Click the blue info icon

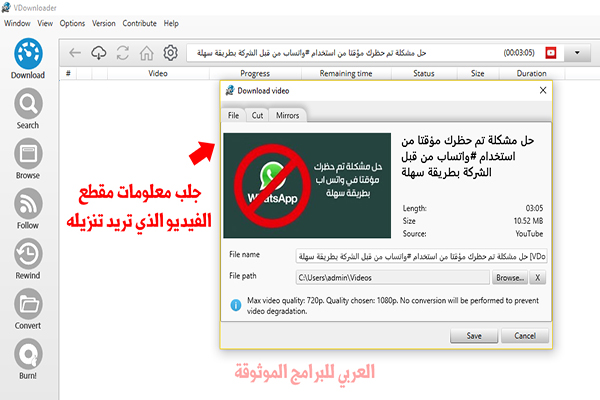coord(236,305)
